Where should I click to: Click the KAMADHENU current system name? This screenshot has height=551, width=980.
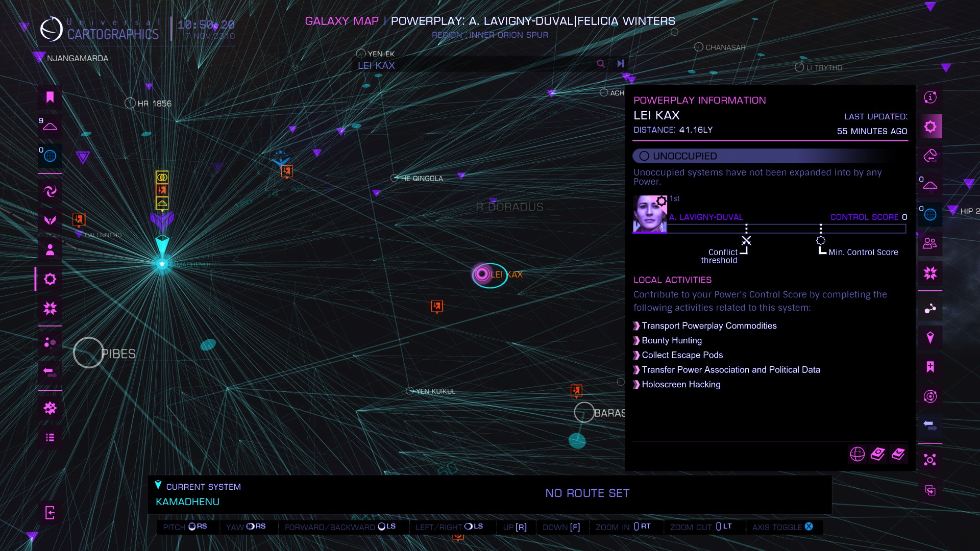click(x=187, y=502)
